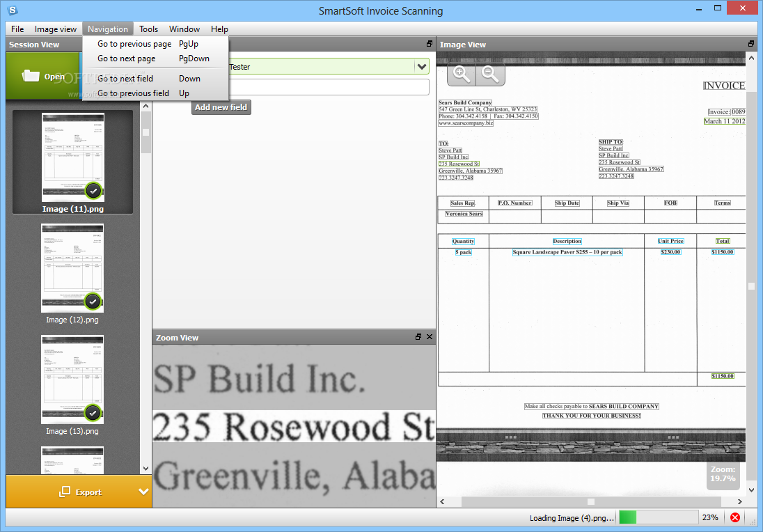Click thumbnail list scroll down arrow
Screen dimensions: 763x532
click(145, 468)
